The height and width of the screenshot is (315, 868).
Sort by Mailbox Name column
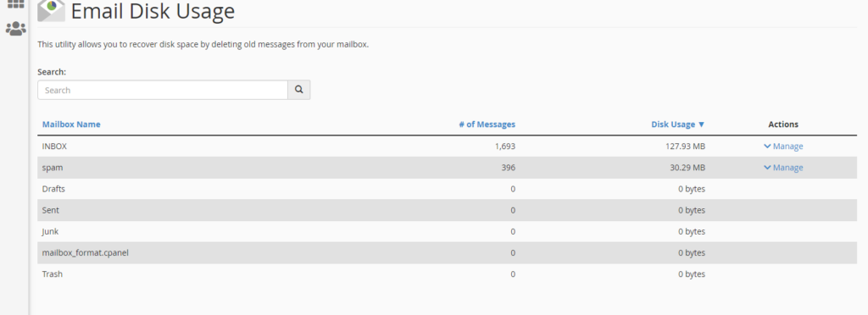pos(71,124)
